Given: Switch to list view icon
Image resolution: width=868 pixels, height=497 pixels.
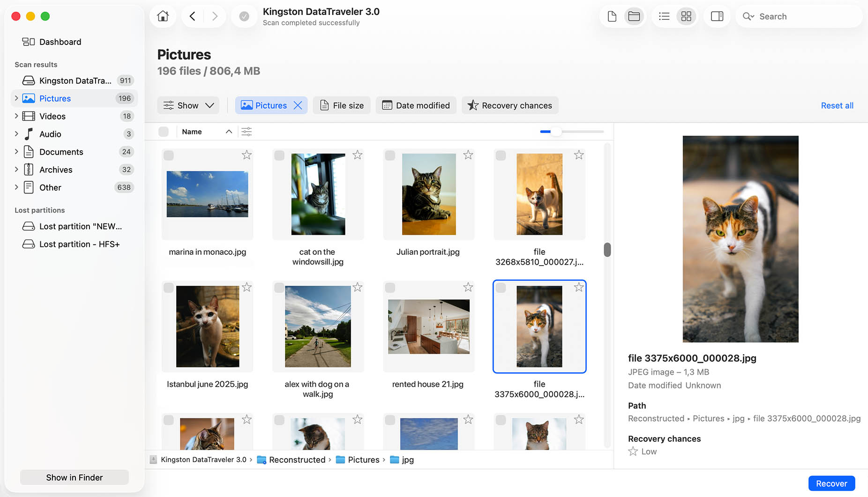Looking at the screenshot, I should (x=664, y=16).
